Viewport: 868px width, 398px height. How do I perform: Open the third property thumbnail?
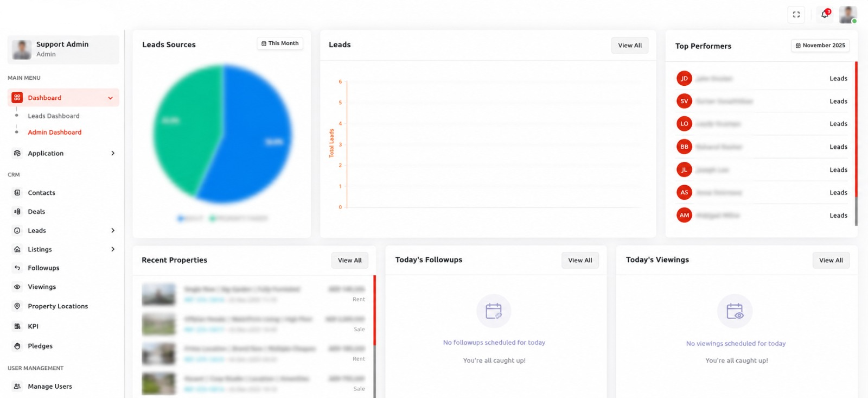tap(159, 354)
